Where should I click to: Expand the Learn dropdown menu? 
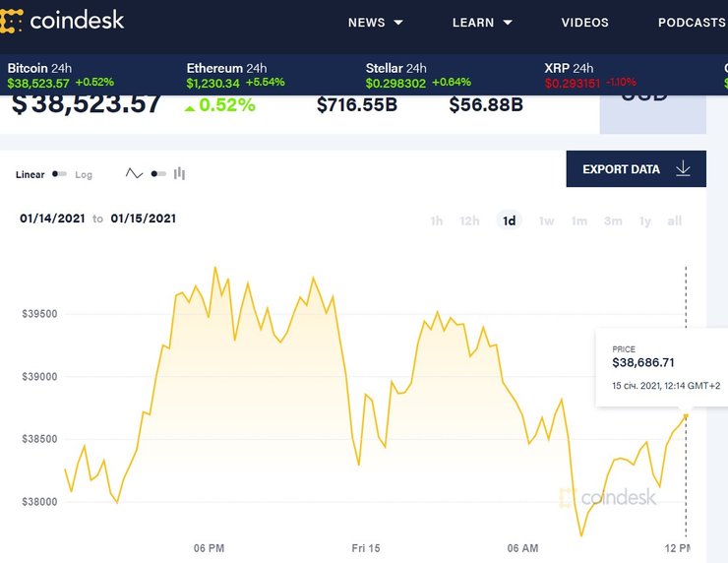click(x=482, y=23)
